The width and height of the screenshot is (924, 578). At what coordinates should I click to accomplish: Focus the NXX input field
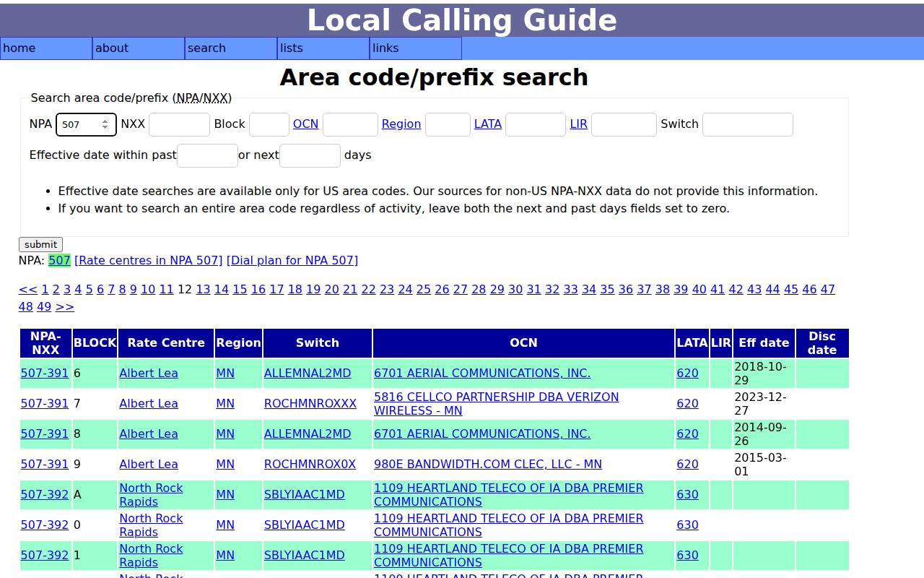tap(179, 124)
